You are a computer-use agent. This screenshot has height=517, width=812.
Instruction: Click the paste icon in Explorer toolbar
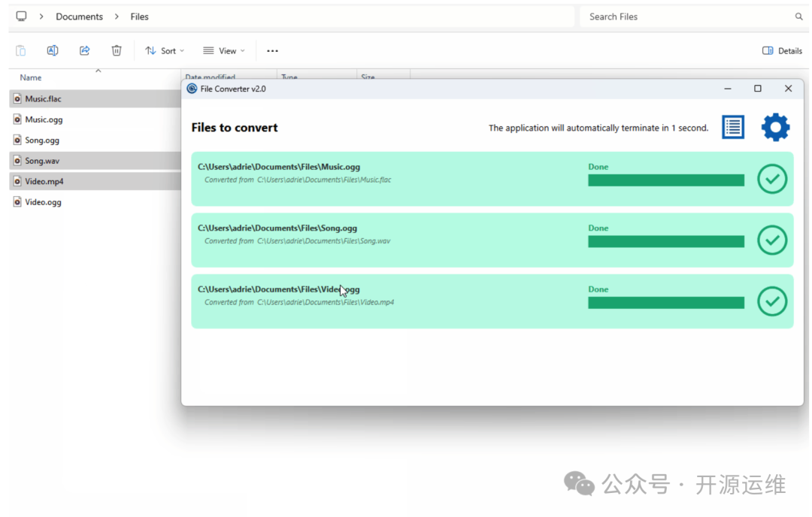point(21,50)
